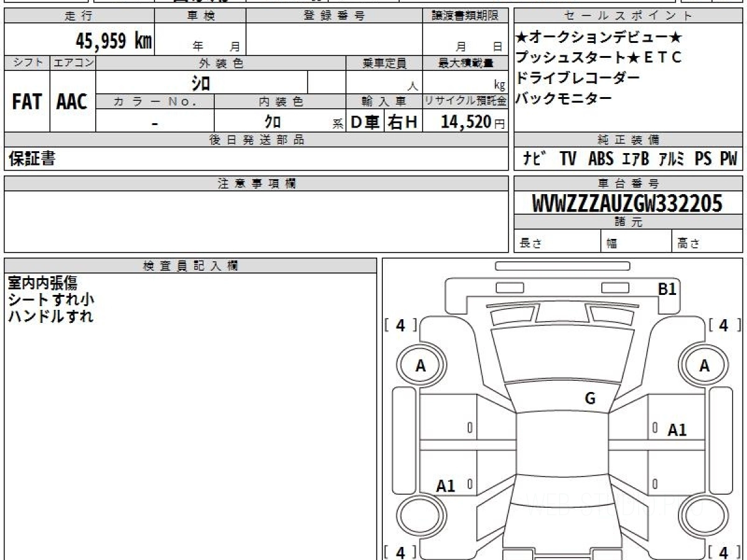Select the PW equipment label

pos(728,159)
